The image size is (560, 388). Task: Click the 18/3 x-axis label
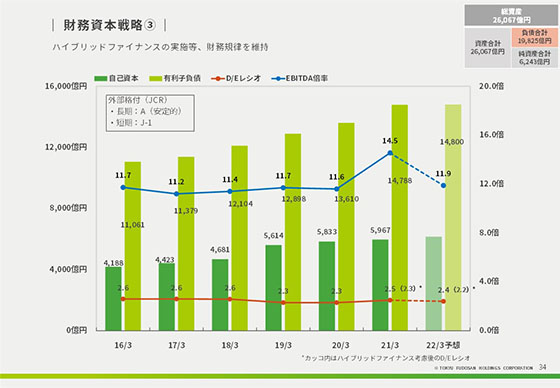click(x=230, y=345)
